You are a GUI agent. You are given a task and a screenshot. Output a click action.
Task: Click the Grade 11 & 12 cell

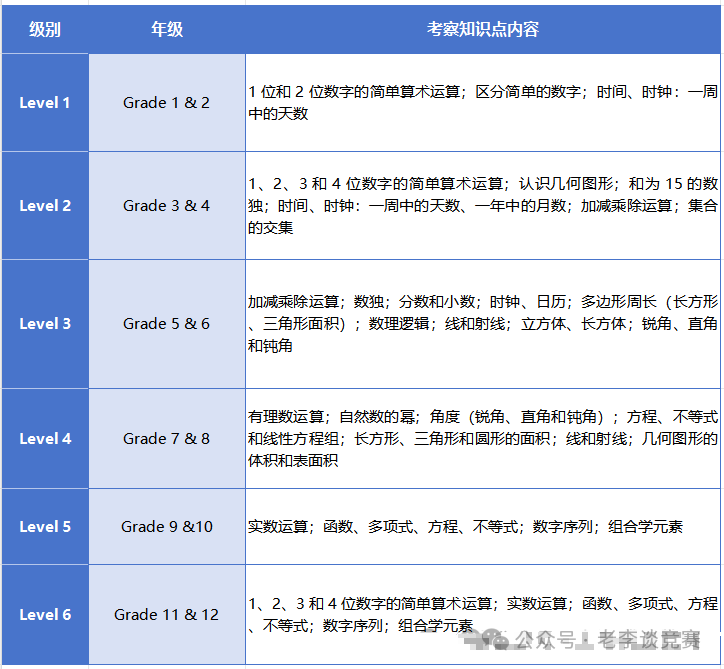click(167, 615)
